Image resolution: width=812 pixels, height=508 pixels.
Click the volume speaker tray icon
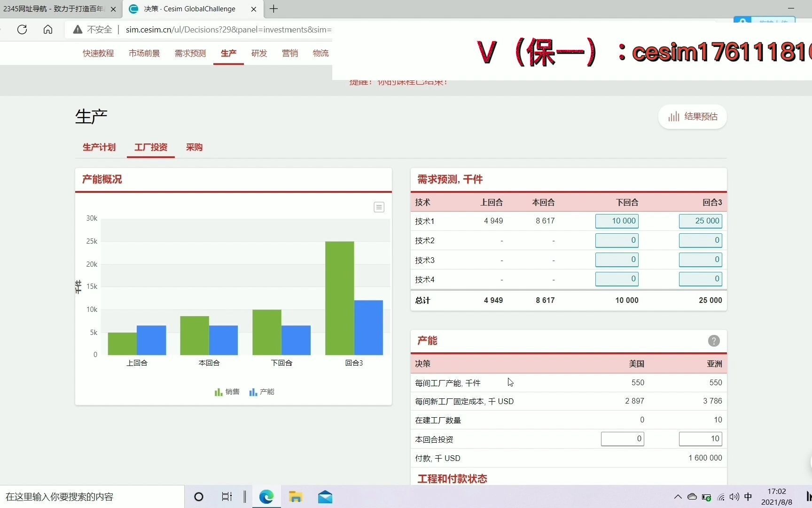pos(734,497)
